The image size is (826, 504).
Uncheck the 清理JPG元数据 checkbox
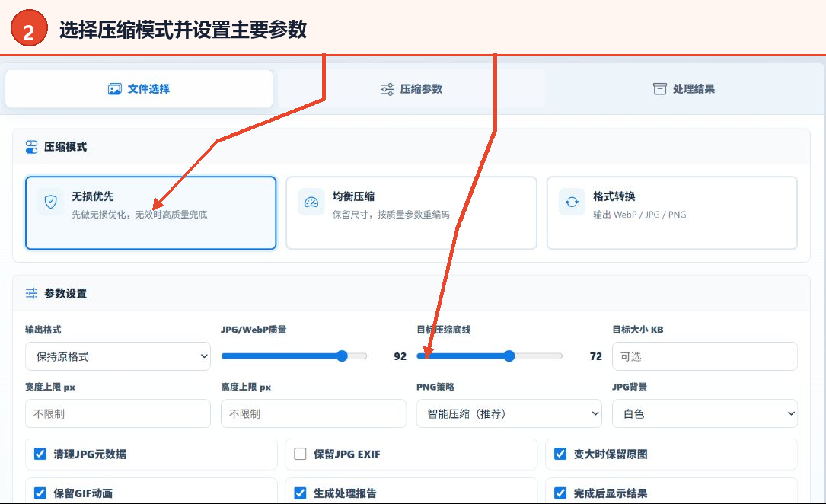pyautogui.click(x=40, y=454)
